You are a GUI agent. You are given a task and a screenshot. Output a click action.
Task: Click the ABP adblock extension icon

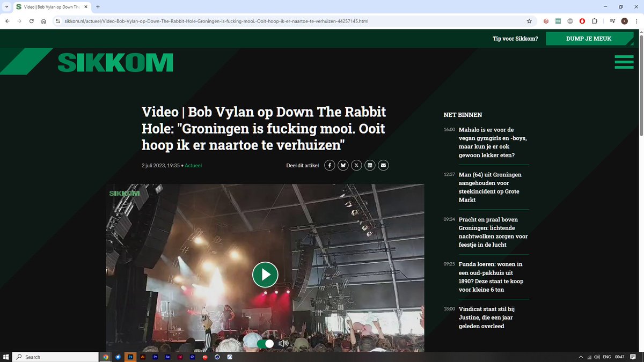(x=570, y=21)
